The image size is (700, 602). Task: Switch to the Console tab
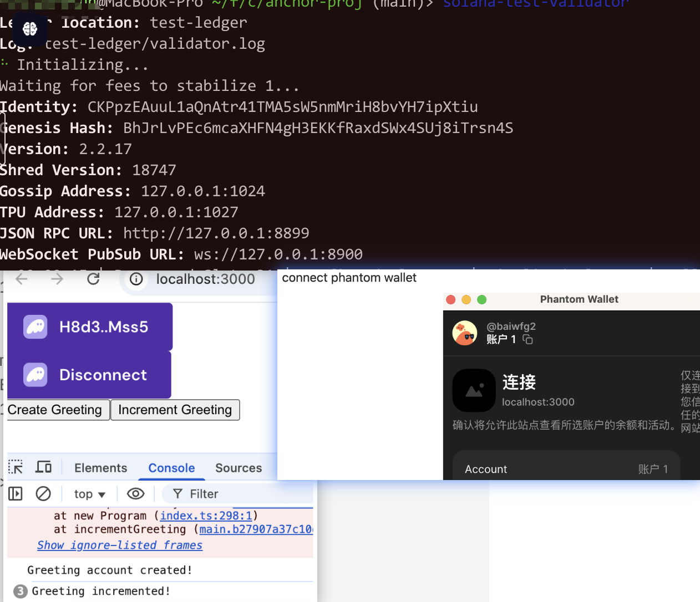pos(171,468)
